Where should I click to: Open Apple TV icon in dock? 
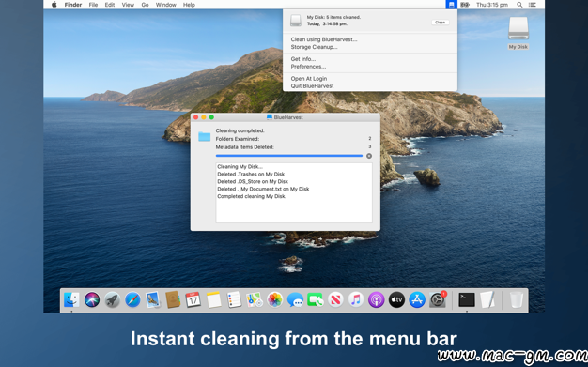pyautogui.click(x=396, y=300)
